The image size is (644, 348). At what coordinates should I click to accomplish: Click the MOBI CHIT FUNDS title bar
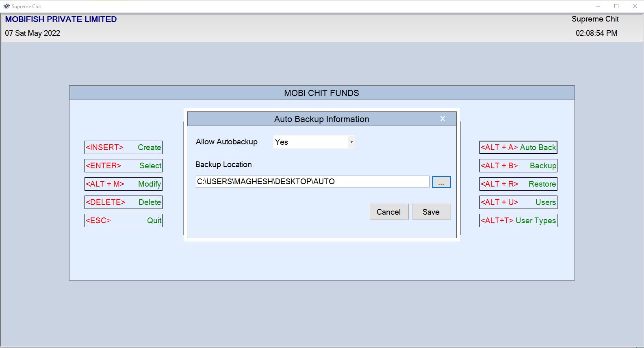point(322,93)
